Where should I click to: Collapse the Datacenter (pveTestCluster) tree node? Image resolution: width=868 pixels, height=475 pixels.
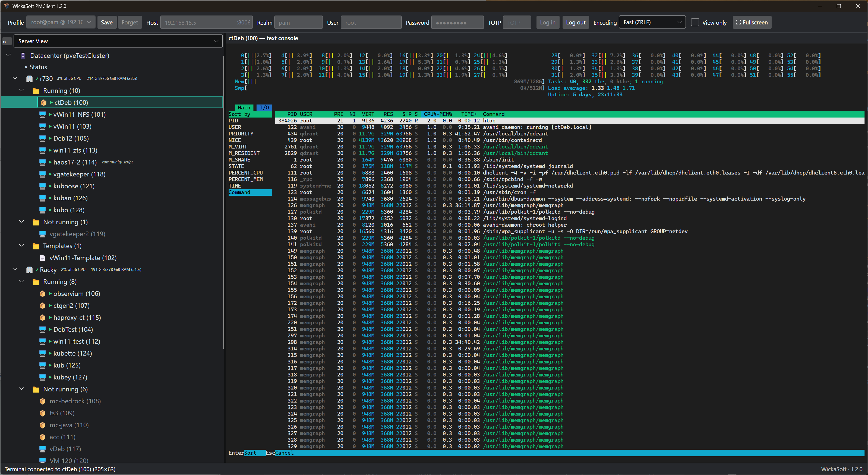[8, 55]
